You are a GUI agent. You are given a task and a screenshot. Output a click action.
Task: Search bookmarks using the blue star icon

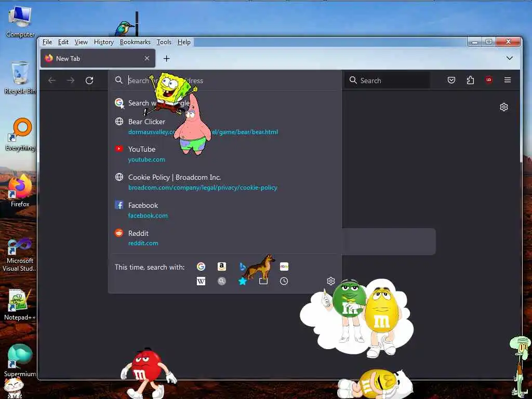[x=242, y=281]
